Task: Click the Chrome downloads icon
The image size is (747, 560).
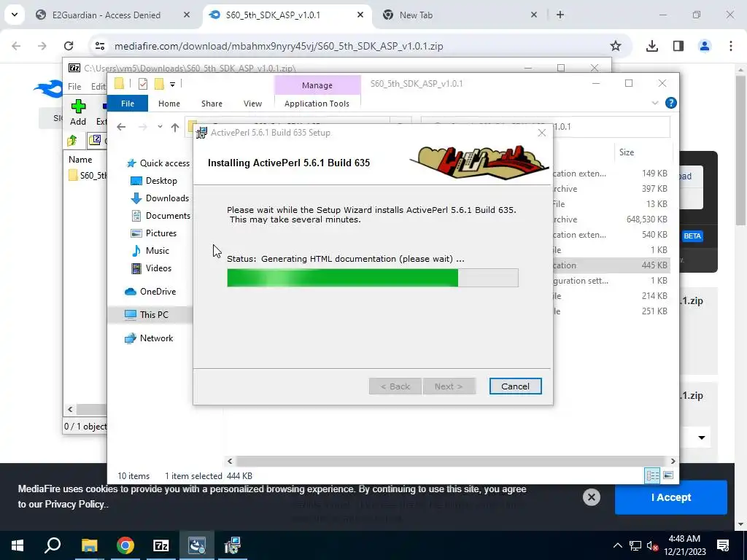Action: click(x=651, y=46)
